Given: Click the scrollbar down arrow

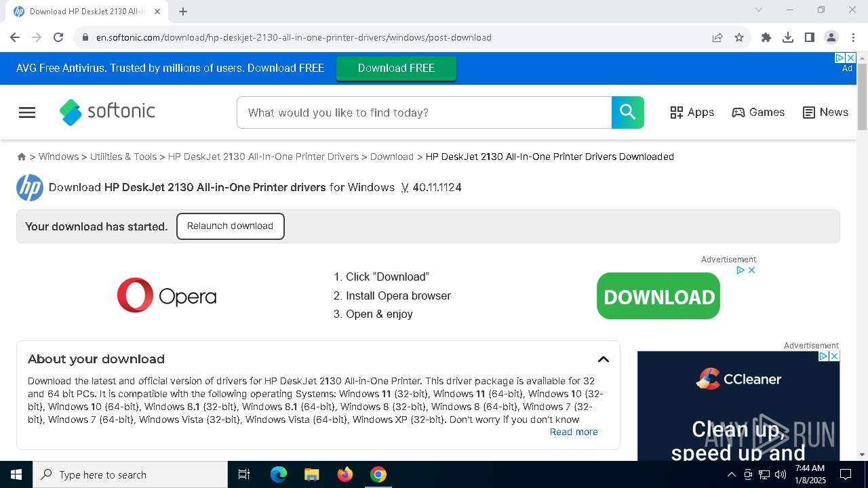Looking at the screenshot, I should coord(863,455).
